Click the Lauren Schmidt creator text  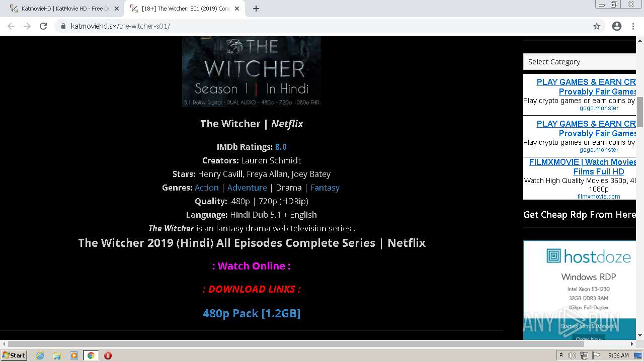point(271,160)
